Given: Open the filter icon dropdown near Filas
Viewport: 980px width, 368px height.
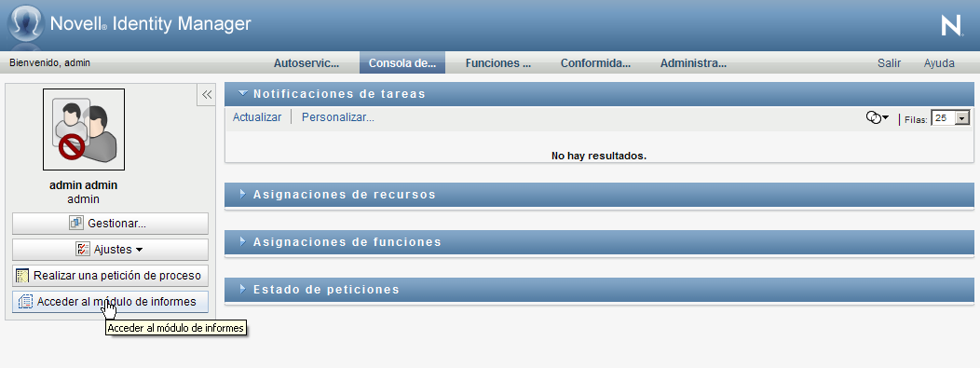Looking at the screenshot, I should (878, 117).
